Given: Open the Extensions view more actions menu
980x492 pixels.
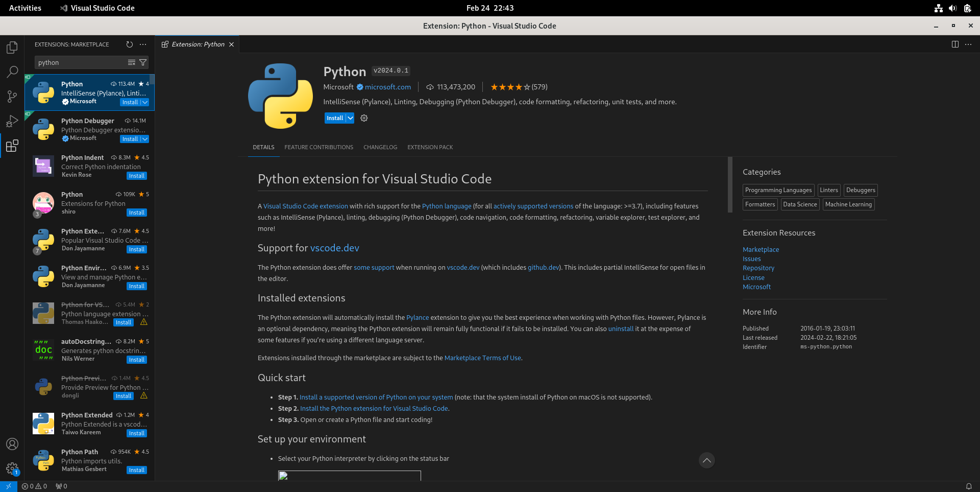Looking at the screenshot, I should [143, 44].
